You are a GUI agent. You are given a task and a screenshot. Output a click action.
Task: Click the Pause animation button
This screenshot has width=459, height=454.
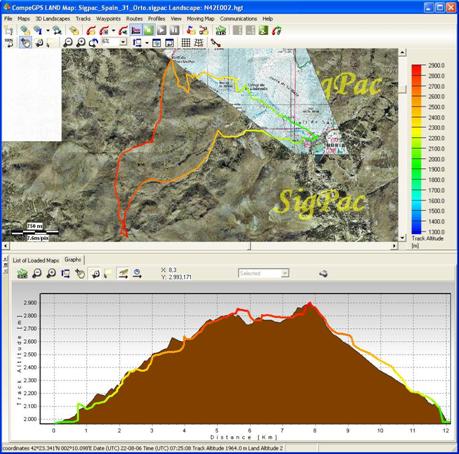tap(175, 30)
